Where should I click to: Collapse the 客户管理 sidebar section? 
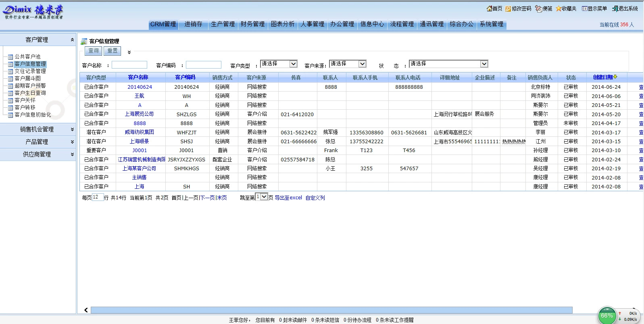pyautogui.click(x=38, y=40)
